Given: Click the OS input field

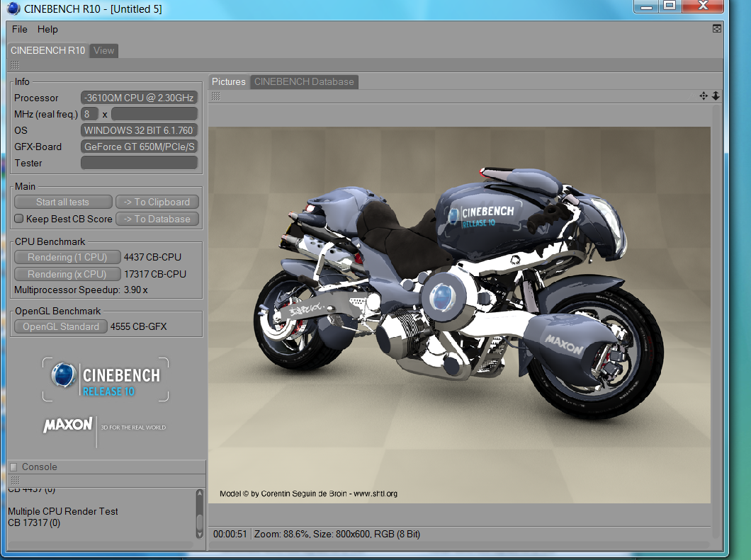Looking at the screenshot, I should click(139, 130).
